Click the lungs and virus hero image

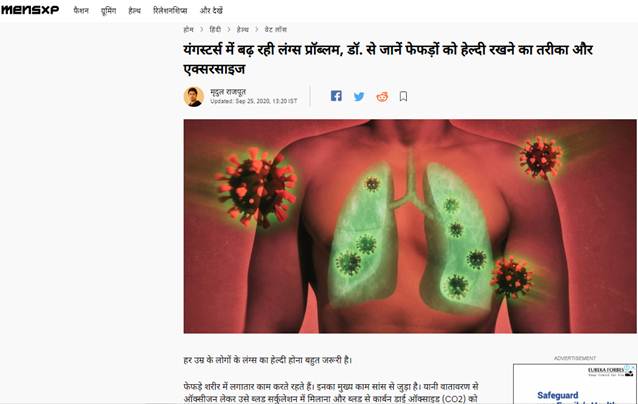[410, 226]
